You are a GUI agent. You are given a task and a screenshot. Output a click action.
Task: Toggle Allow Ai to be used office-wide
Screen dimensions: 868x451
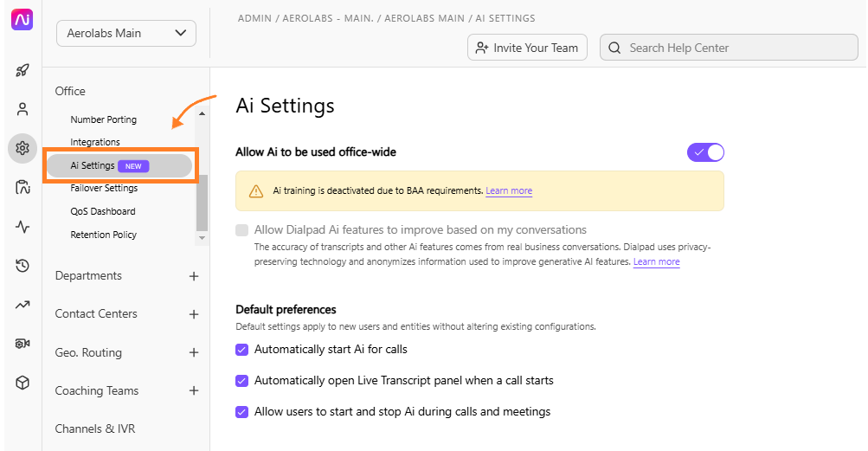tap(705, 152)
